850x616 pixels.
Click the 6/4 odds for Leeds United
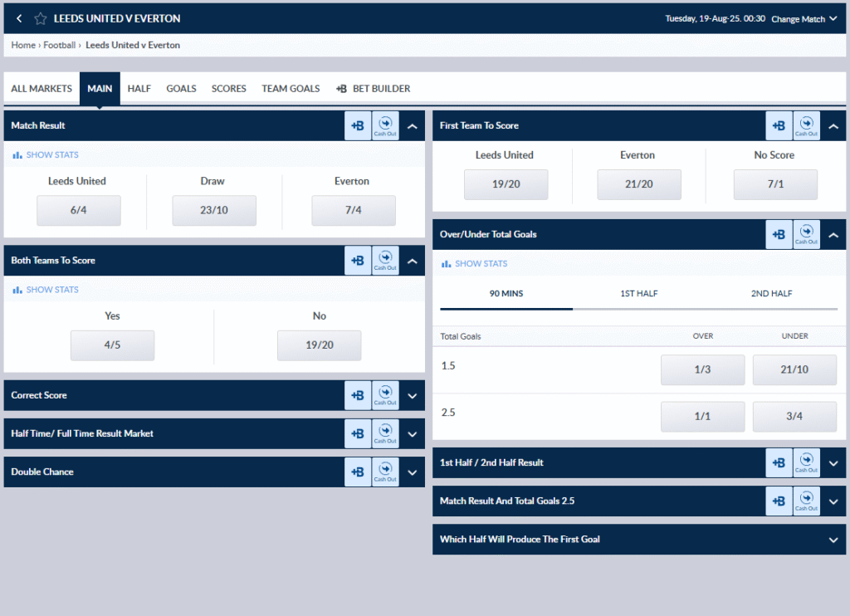(78, 210)
